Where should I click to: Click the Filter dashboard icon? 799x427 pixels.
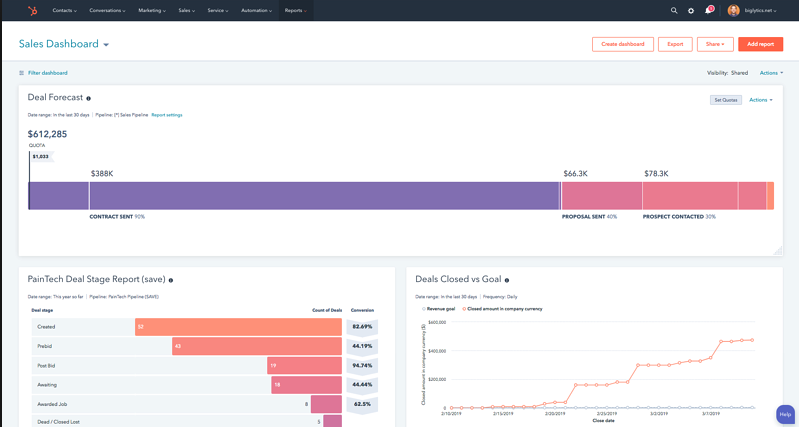(21, 73)
